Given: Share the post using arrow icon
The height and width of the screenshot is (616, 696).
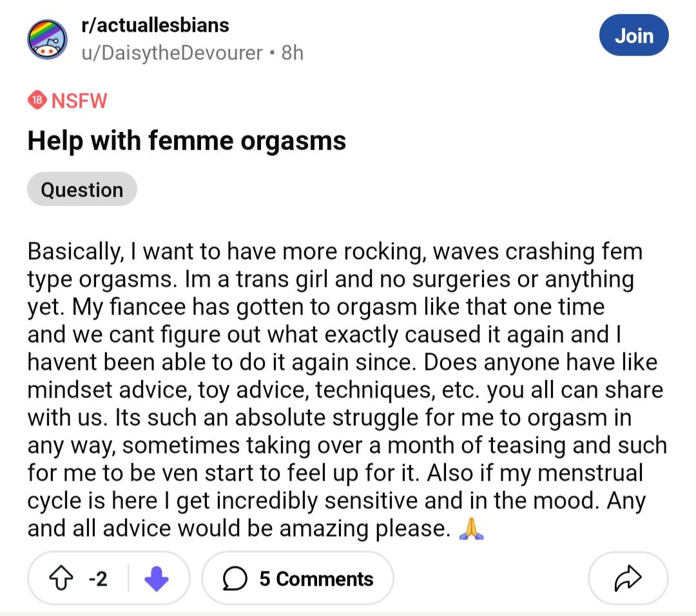Looking at the screenshot, I should [628, 578].
